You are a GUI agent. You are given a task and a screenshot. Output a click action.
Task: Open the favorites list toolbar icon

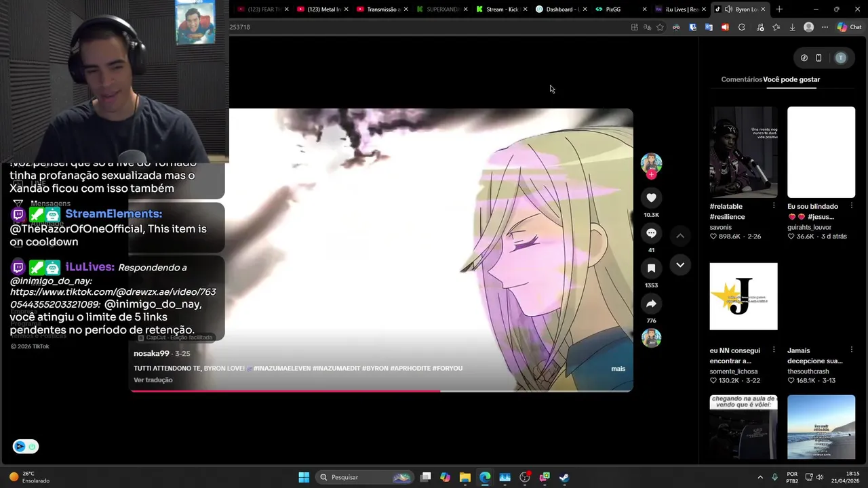[x=776, y=27]
